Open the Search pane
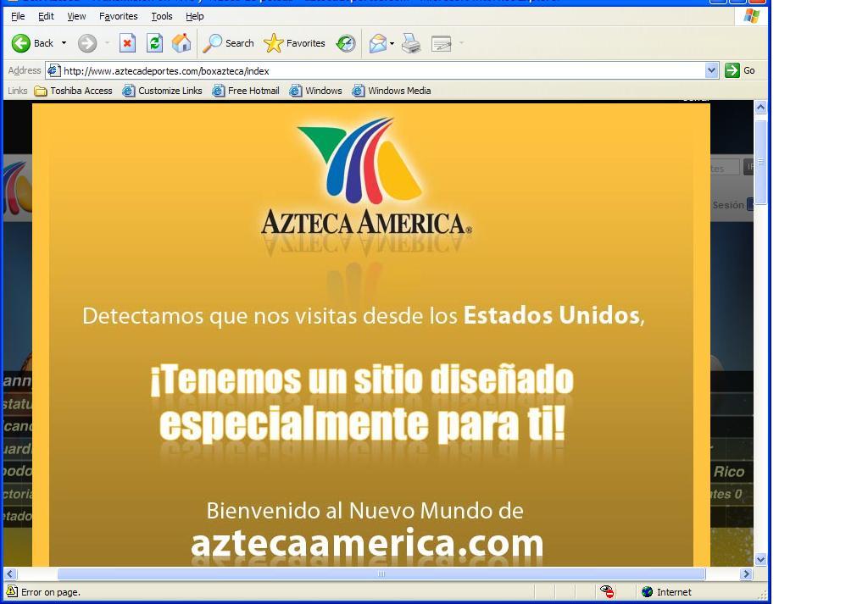 point(228,43)
